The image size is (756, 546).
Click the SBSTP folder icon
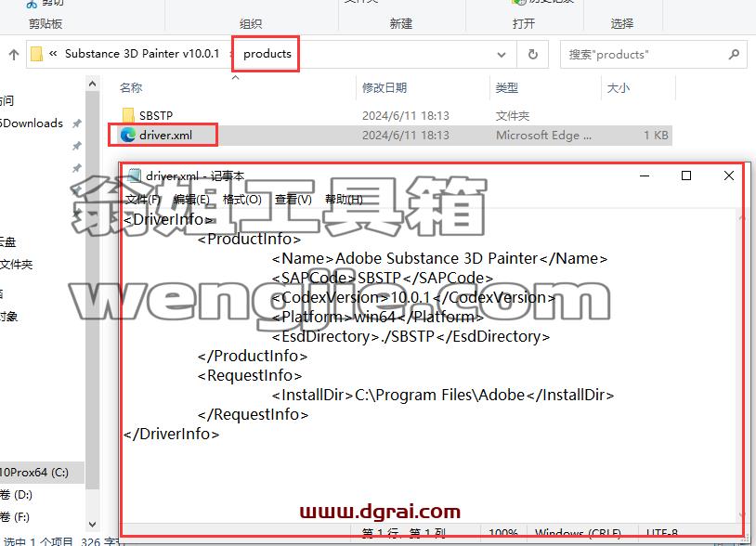point(128,115)
